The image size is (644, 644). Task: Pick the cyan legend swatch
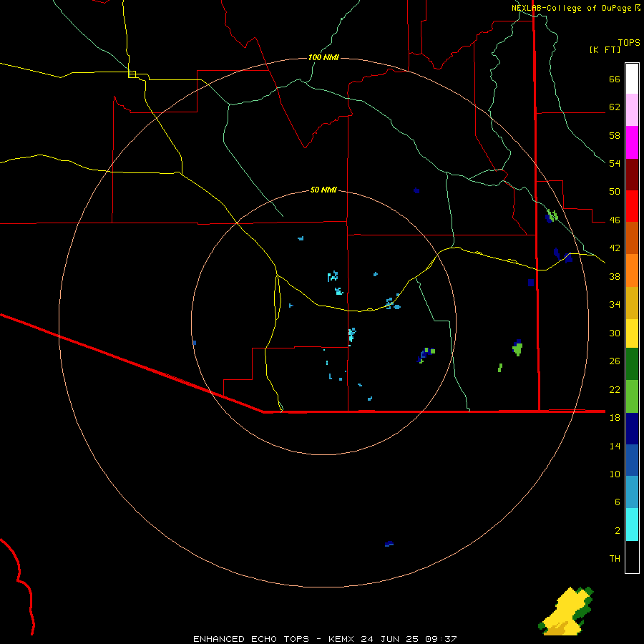click(x=632, y=525)
